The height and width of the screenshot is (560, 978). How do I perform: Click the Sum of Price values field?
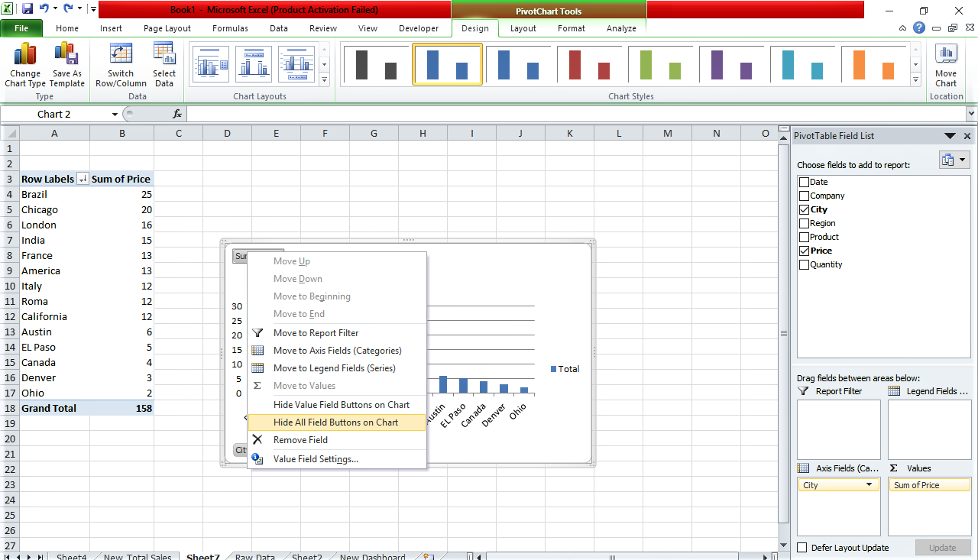(x=930, y=485)
